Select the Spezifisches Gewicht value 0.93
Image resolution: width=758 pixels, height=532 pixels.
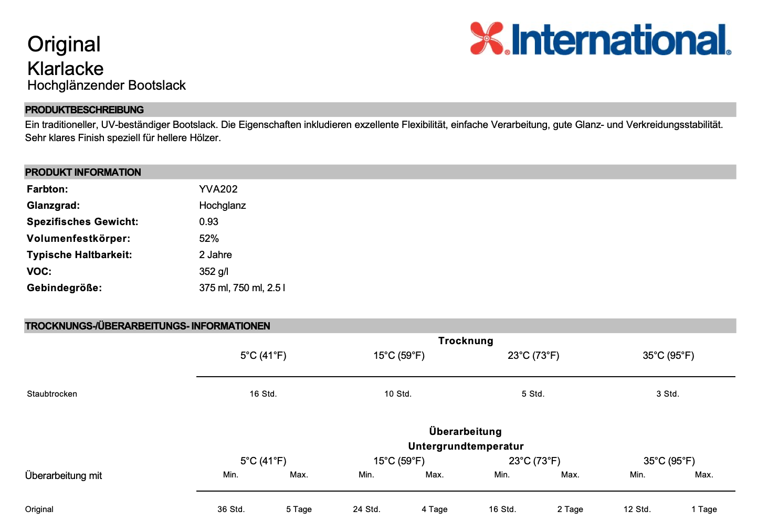tap(208, 222)
